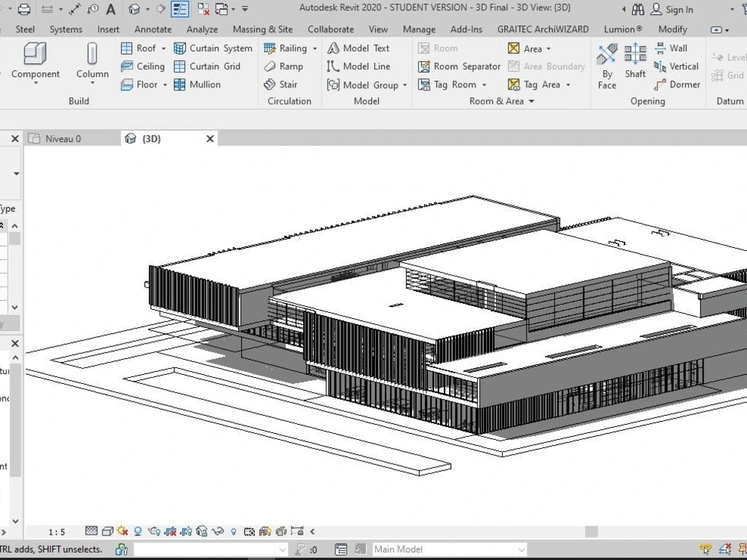Click the Tag by Category quick access icon
Viewport: 747px width, 560px height.
[x=93, y=8]
